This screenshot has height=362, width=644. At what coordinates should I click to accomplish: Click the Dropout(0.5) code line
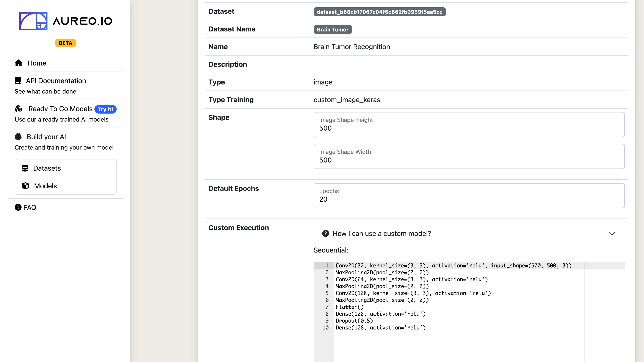click(x=354, y=321)
